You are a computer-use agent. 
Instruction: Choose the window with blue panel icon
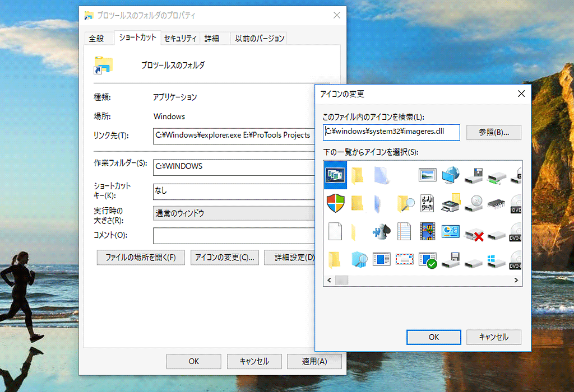point(381,259)
